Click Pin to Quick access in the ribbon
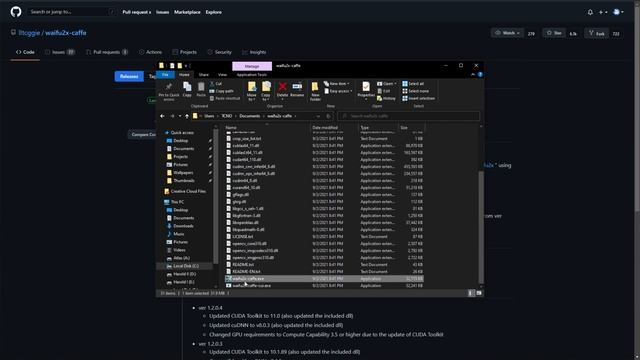The width and height of the screenshot is (640, 360). (x=169, y=91)
